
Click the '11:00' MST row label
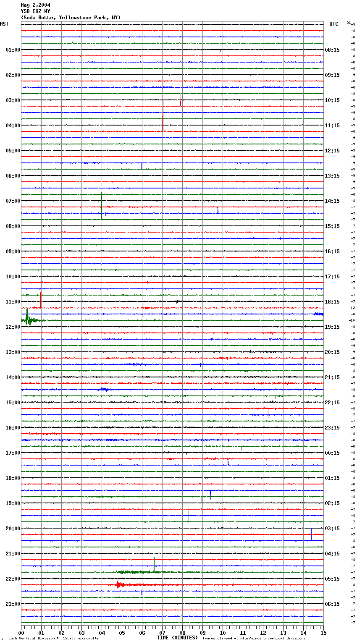pos(13,302)
